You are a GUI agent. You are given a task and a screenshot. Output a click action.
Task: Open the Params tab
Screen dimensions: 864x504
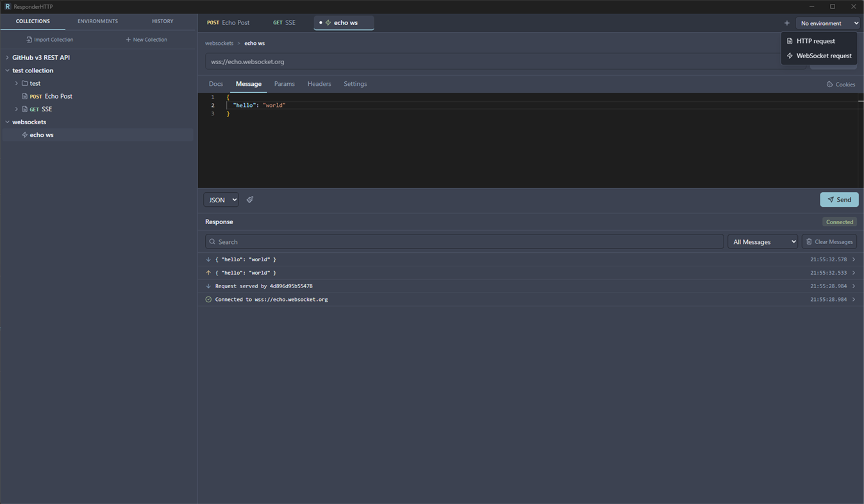[285, 84]
